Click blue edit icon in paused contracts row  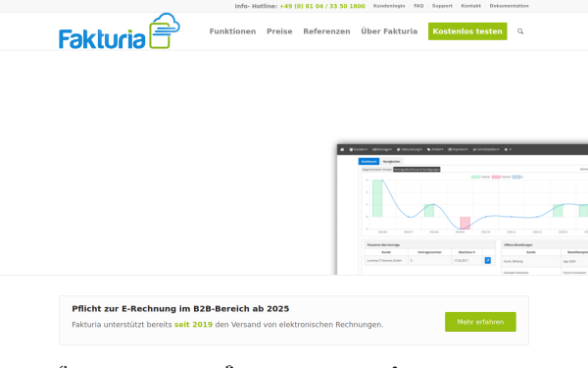(x=487, y=260)
